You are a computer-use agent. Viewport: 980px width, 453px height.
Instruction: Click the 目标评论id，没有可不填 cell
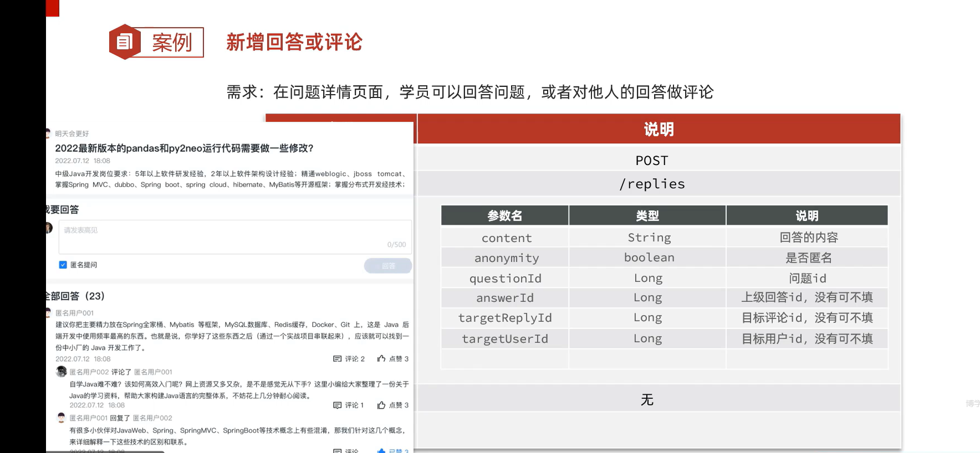tap(807, 318)
